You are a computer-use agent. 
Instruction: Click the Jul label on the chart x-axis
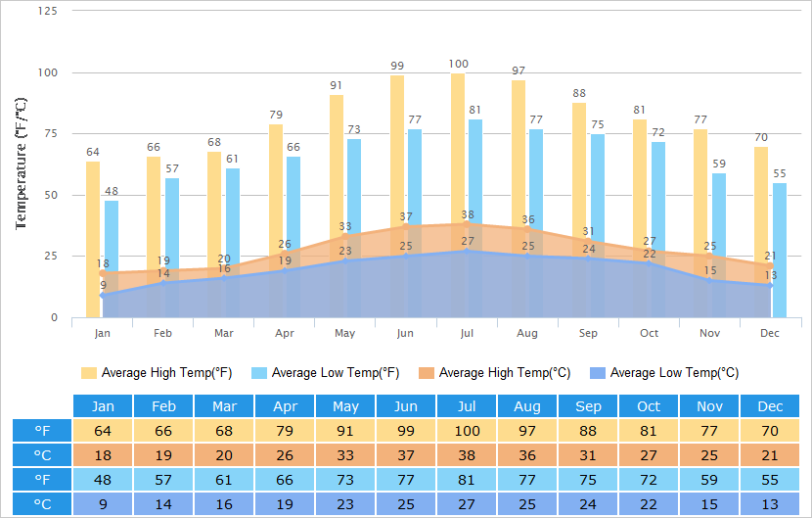tap(467, 333)
